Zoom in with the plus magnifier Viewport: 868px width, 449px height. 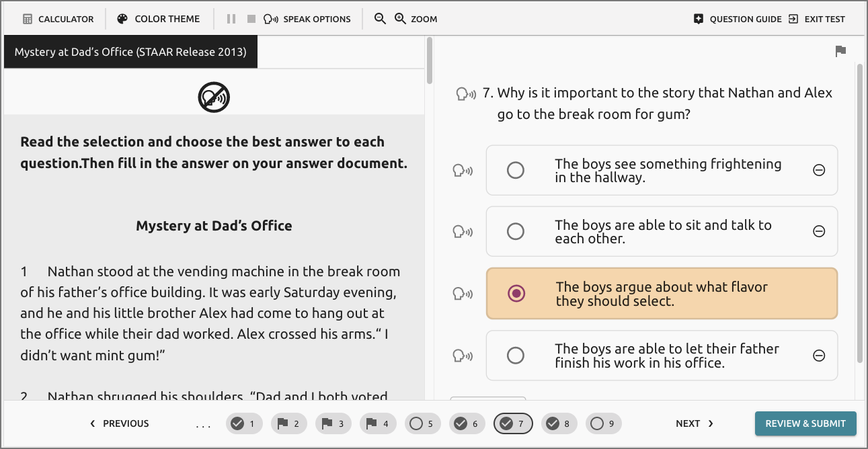coord(401,19)
